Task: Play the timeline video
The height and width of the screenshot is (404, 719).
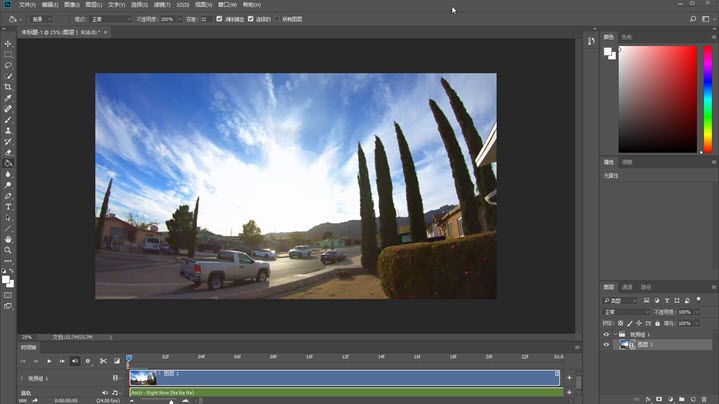Action: pyautogui.click(x=48, y=361)
